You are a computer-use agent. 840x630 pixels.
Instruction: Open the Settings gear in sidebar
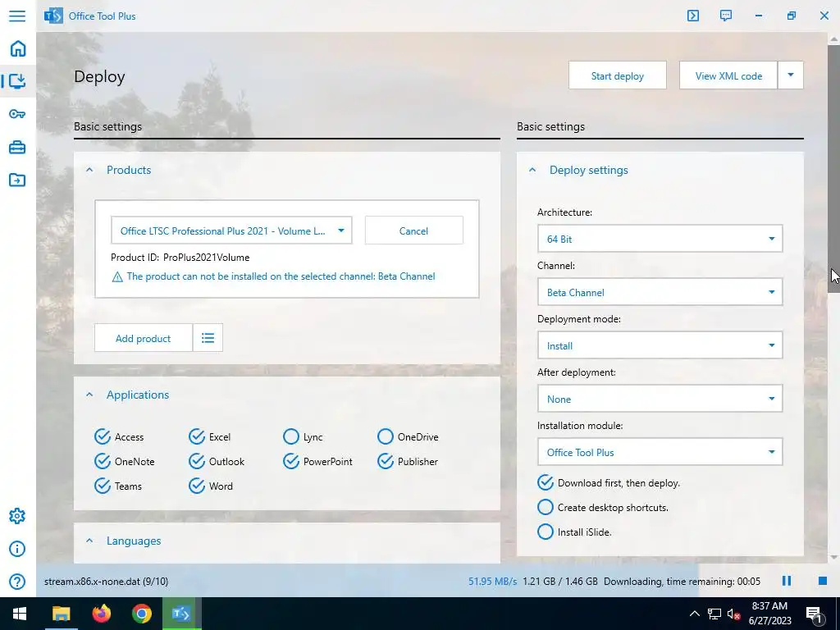[17, 516]
